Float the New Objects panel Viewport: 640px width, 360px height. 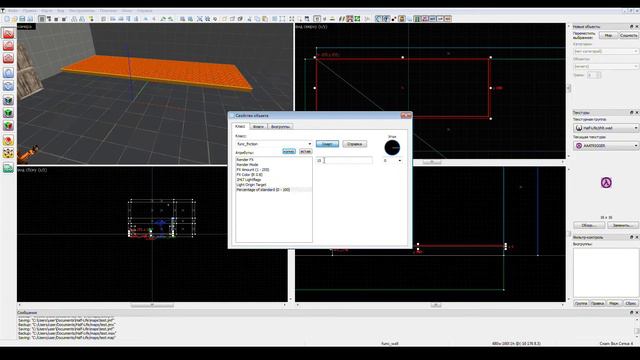(x=631, y=27)
